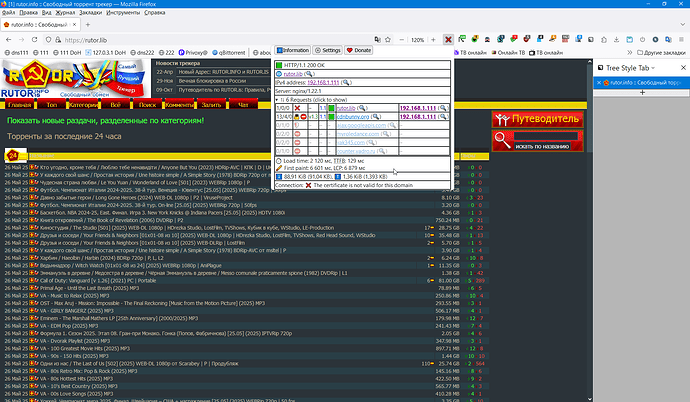Open a new tab with the plus button
The image size is (690, 402).
(88, 25)
